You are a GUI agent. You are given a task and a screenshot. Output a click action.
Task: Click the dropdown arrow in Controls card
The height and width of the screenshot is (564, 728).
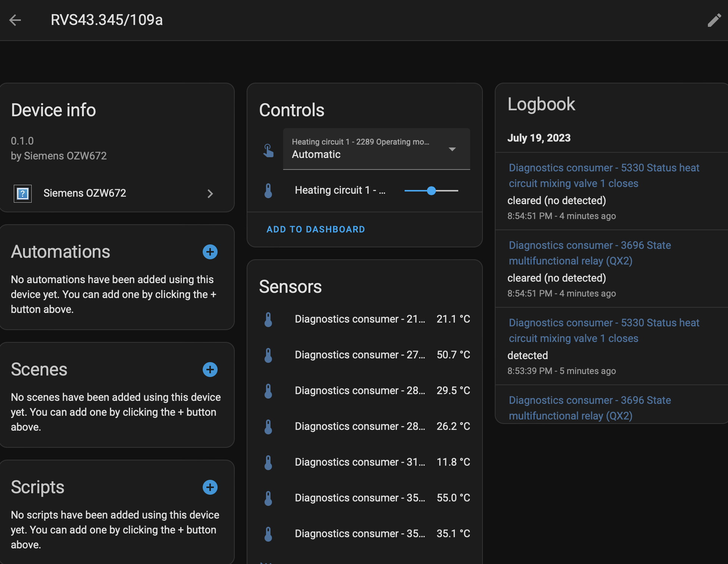click(452, 149)
